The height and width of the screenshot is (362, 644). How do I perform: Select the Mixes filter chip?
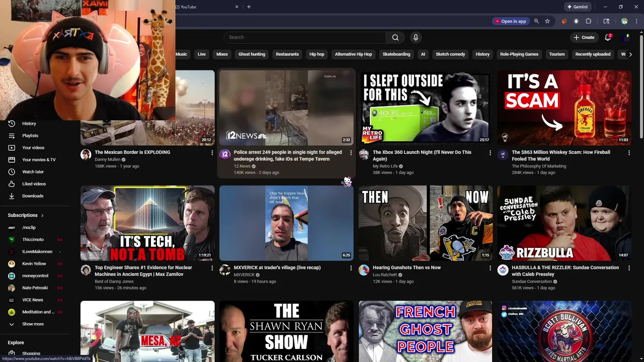pyautogui.click(x=222, y=54)
